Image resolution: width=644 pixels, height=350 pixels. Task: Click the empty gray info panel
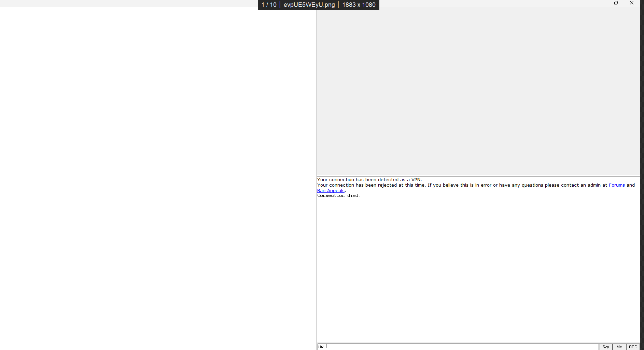pos(478,92)
